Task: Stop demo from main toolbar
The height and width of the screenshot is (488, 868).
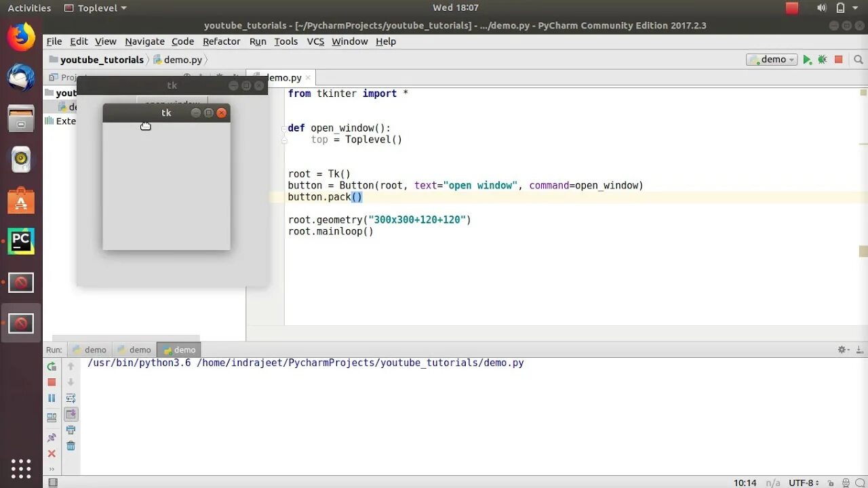Action: point(839,60)
